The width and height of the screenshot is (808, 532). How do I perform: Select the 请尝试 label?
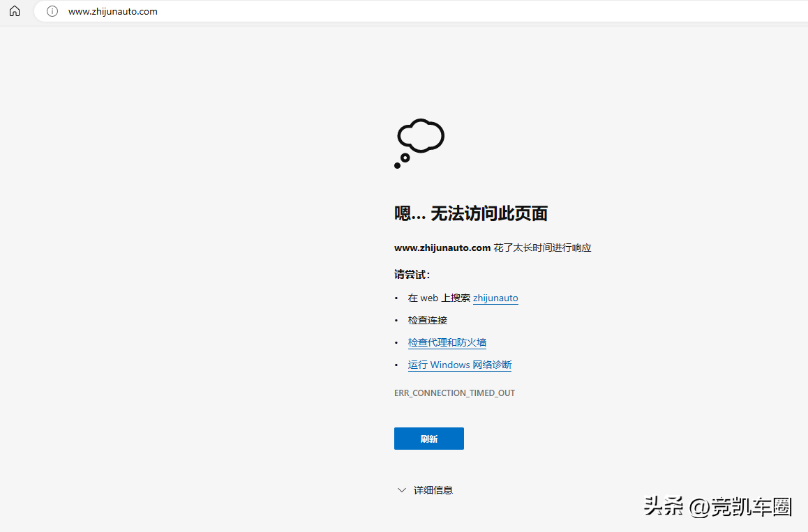coord(412,275)
